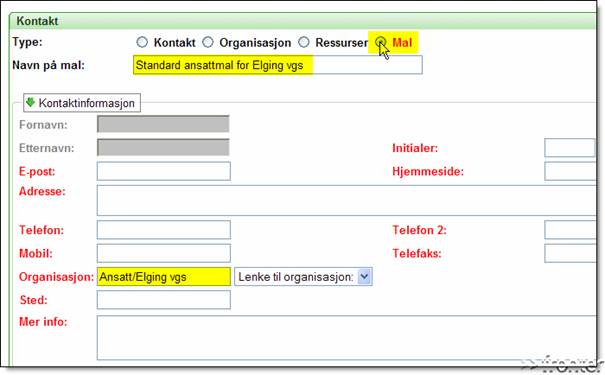Open the Lenke til organisasjon dropdown
Viewport: 605px width, 375px height.
tap(303, 277)
